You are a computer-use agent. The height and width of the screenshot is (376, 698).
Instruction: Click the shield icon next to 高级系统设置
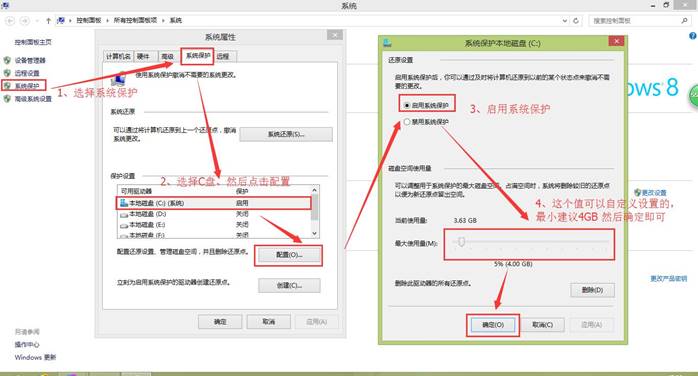coord(7,98)
